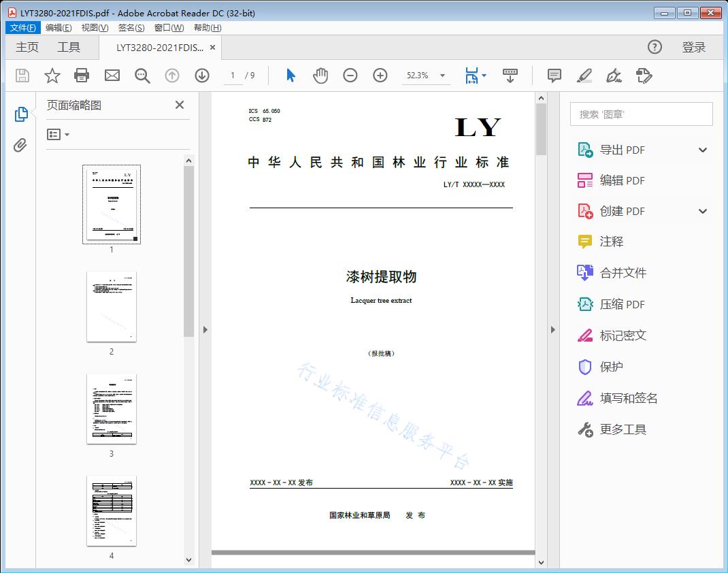The width and height of the screenshot is (728, 573).
Task: Email the PDF via the envelope icon
Action: (x=112, y=75)
